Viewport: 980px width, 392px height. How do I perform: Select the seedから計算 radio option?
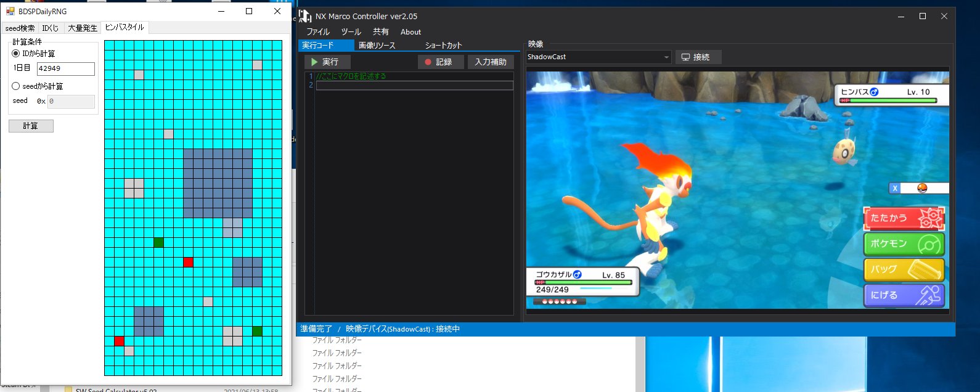38,86
